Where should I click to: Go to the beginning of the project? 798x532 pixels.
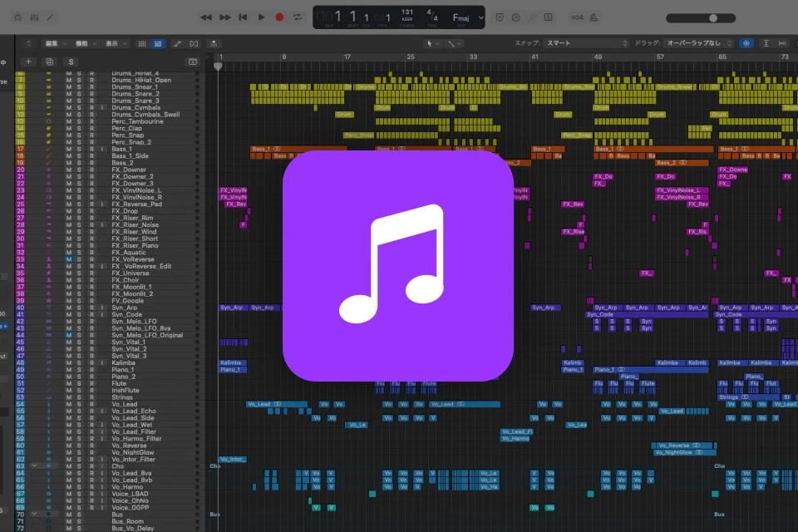(243, 17)
